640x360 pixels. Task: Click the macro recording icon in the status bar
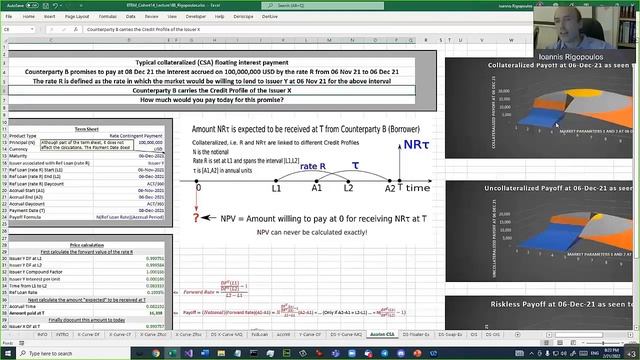point(22,343)
